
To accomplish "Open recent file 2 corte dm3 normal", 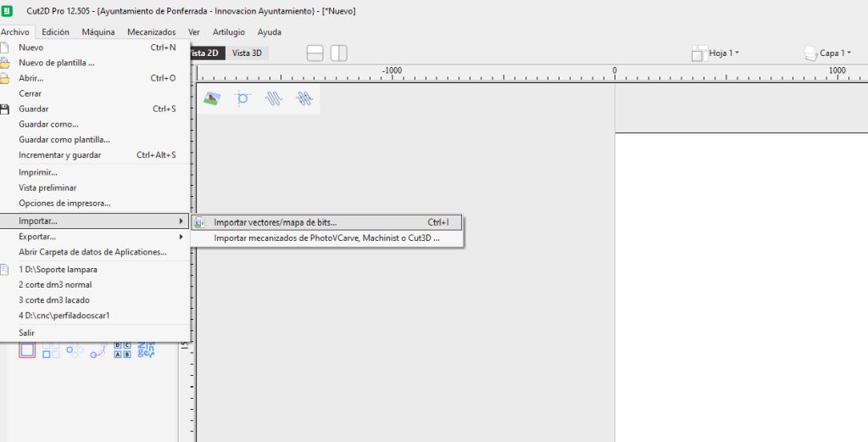I will (x=95, y=285).
